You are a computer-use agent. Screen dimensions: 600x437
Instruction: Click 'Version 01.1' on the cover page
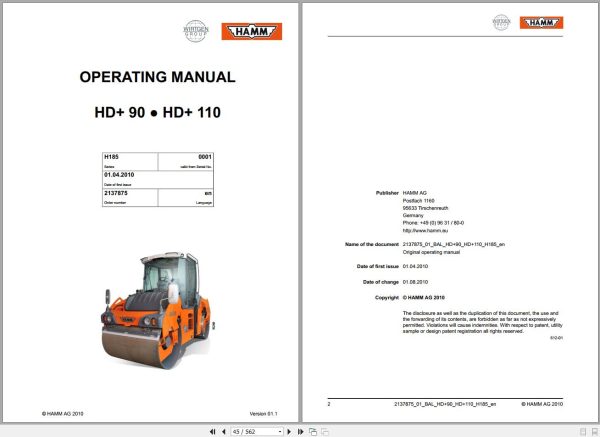pyautogui.click(x=263, y=414)
